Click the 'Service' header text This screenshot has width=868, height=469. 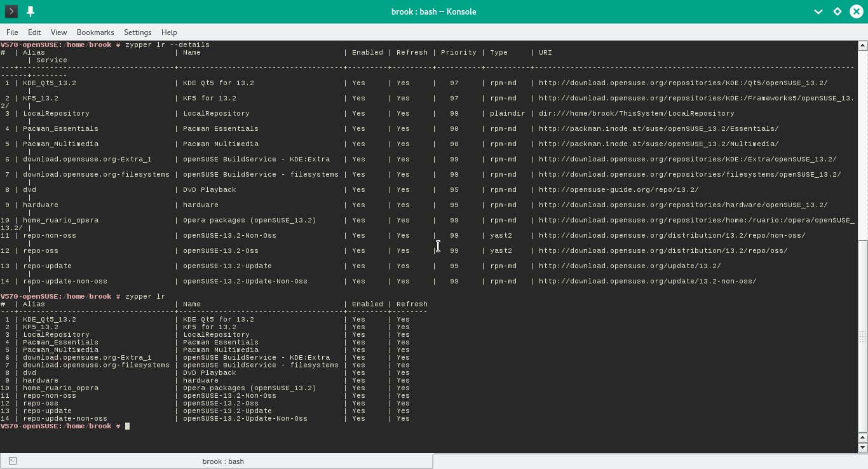coord(51,60)
